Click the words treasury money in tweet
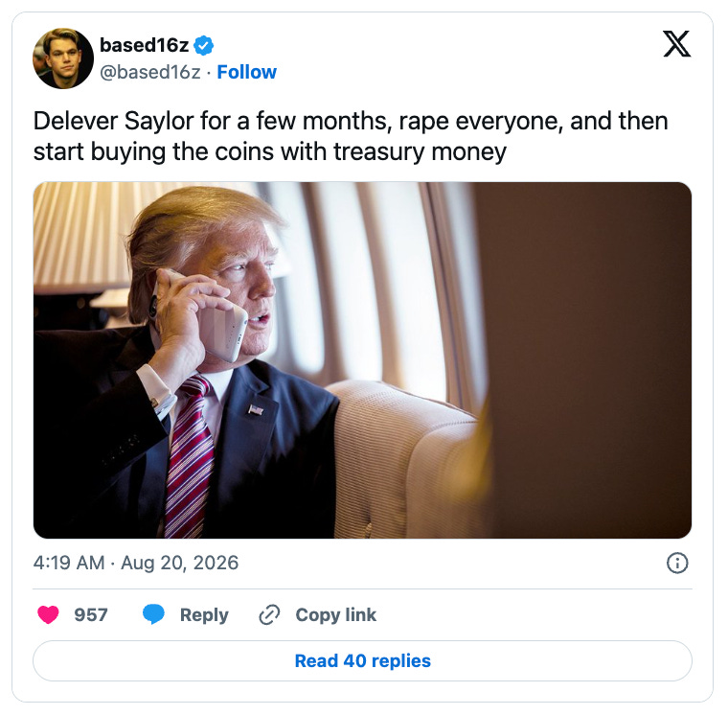This screenshot has width=728, height=715. (x=420, y=152)
